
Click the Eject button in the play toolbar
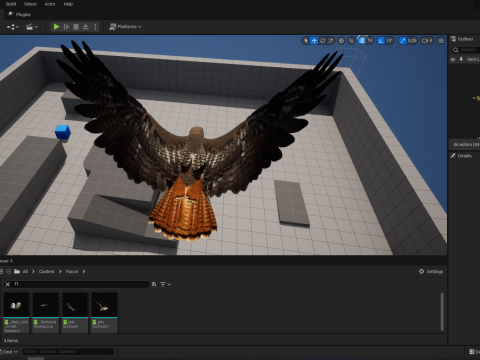click(x=86, y=27)
